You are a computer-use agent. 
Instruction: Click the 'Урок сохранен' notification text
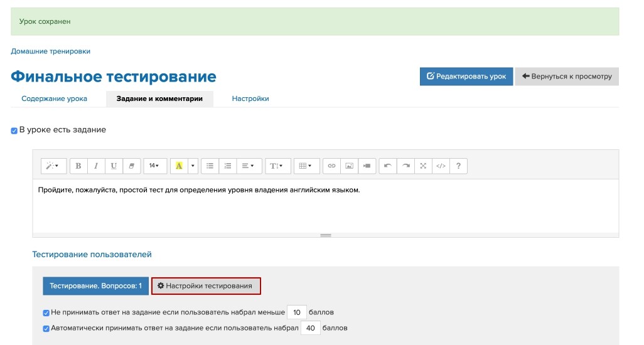(x=45, y=21)
